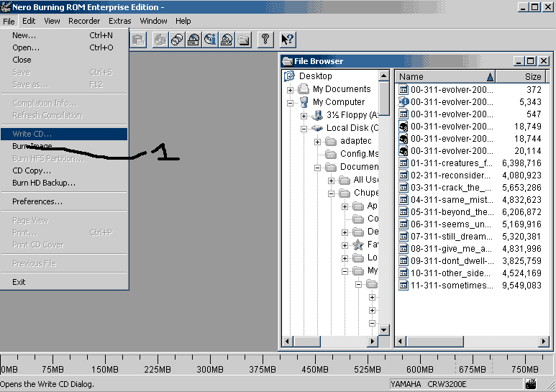Image resolution: width=556 pixels, height=392 pixels.
Task: Toggle the File Browser toolbar icon
Action: click(x=244, y=40)
